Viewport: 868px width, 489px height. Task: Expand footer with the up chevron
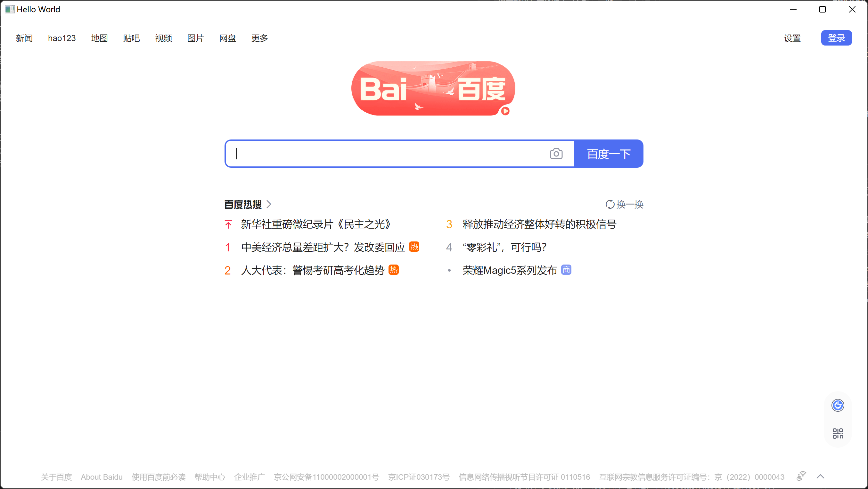point(821,476)
